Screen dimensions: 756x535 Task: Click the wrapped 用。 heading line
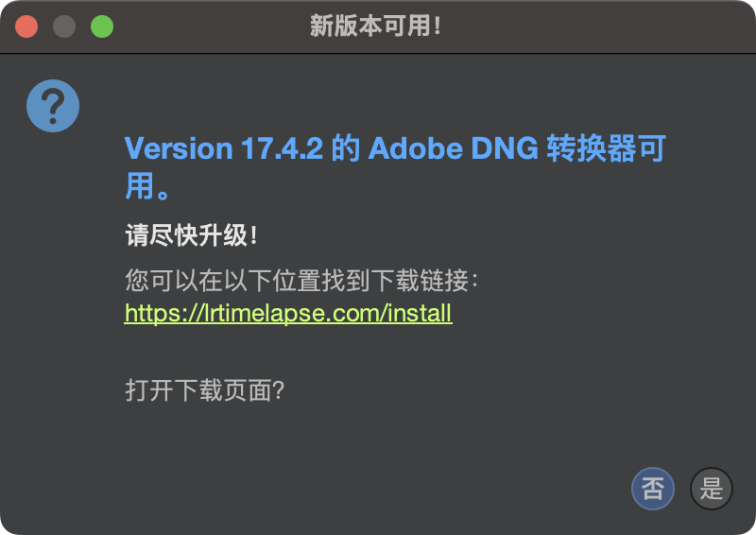pyautogui.click(x=147, y=186)
